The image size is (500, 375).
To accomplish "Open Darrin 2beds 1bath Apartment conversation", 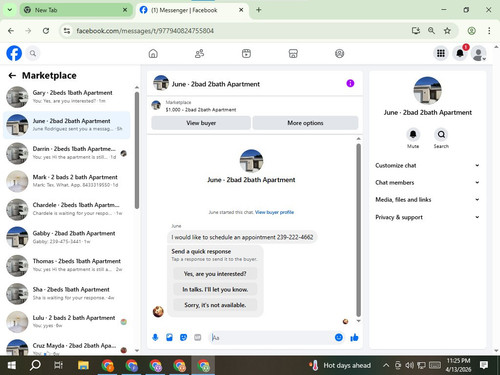I will [x=67, y=153].
